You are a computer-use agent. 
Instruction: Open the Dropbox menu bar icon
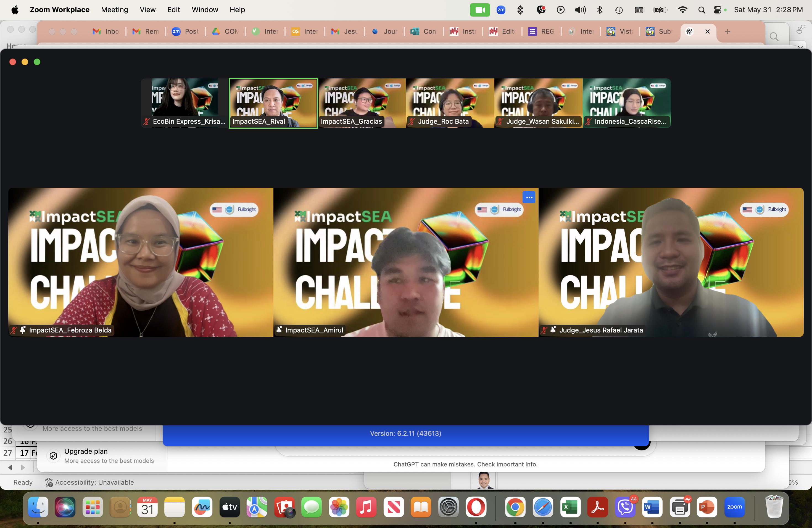pos(520,10)
